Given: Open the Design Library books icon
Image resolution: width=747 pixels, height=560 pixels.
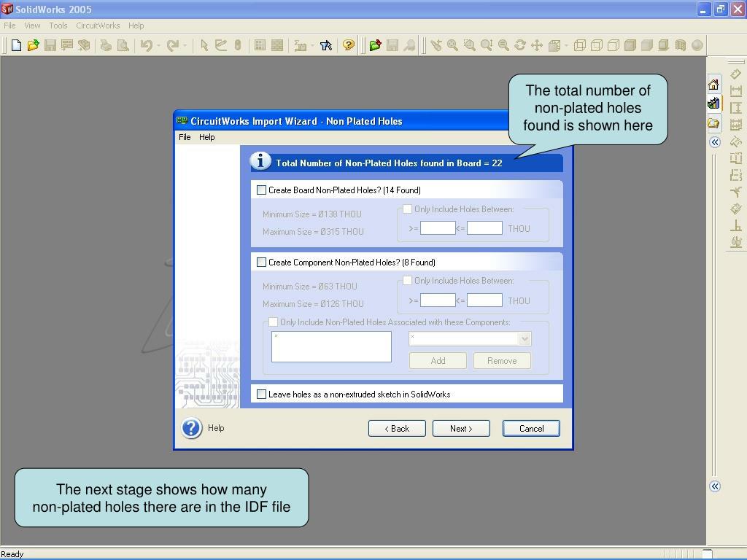Looking at the screenshot, I should coord(713,104).
